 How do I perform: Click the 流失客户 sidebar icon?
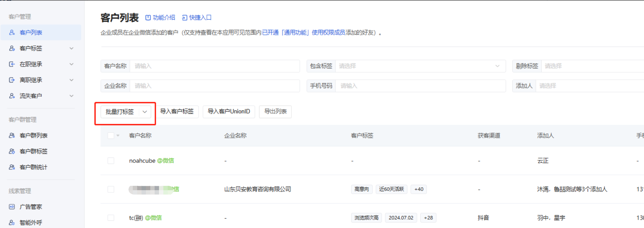12,96
